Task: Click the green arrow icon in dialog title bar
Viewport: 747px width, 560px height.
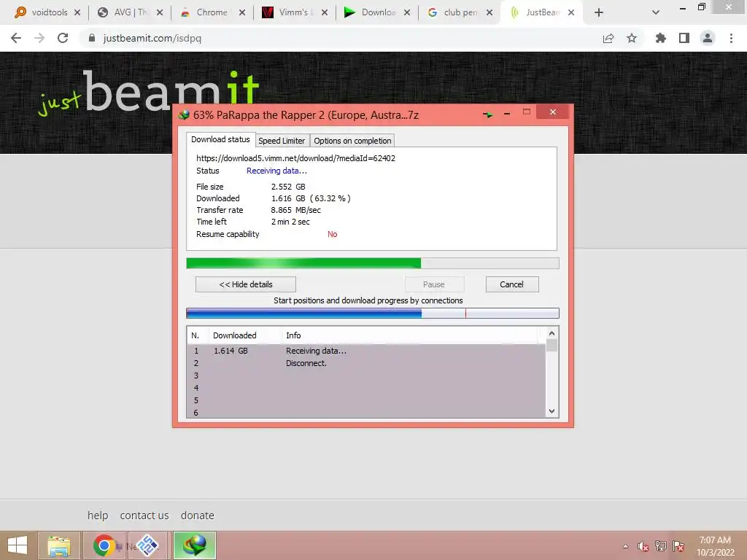Action: click(487, 114)
